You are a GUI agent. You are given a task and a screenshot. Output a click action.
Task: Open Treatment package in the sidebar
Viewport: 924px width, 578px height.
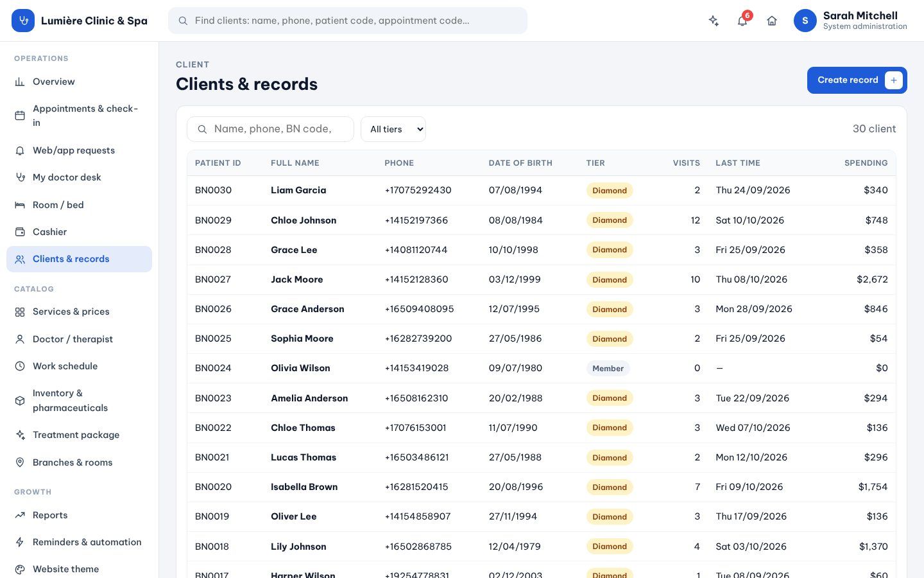pos(79,435)
